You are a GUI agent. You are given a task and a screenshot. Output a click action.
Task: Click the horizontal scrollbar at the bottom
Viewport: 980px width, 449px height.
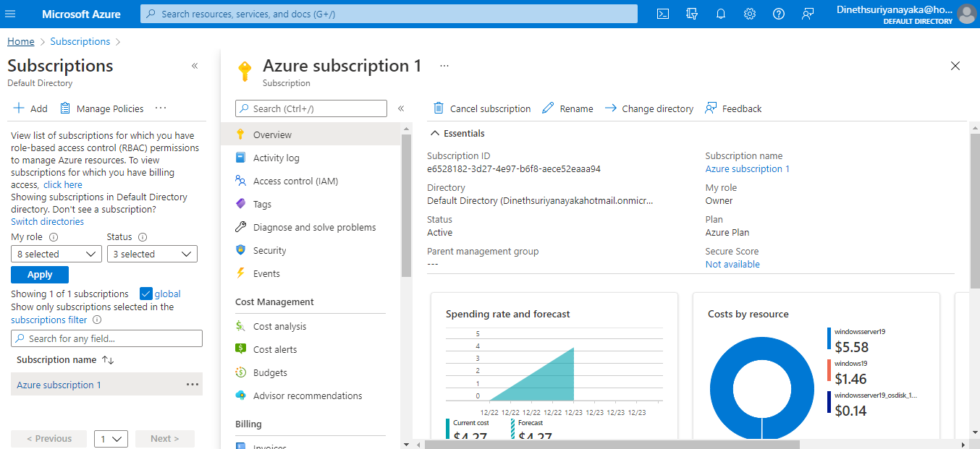coord(612,444)
